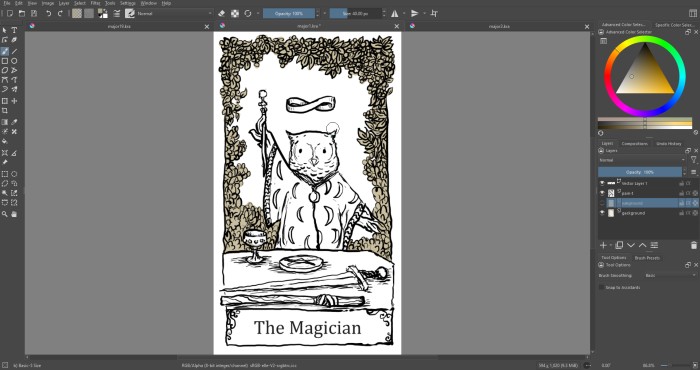
Task: Hide Vector Layer 1 using eye icon
Action: coord(602,183)
